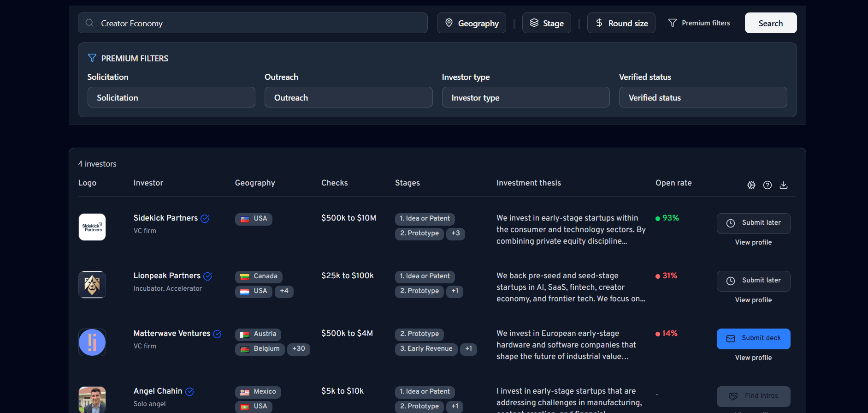Click the Checks column header
The width and height of the screenshot is (868, 413).
point(335,183)
